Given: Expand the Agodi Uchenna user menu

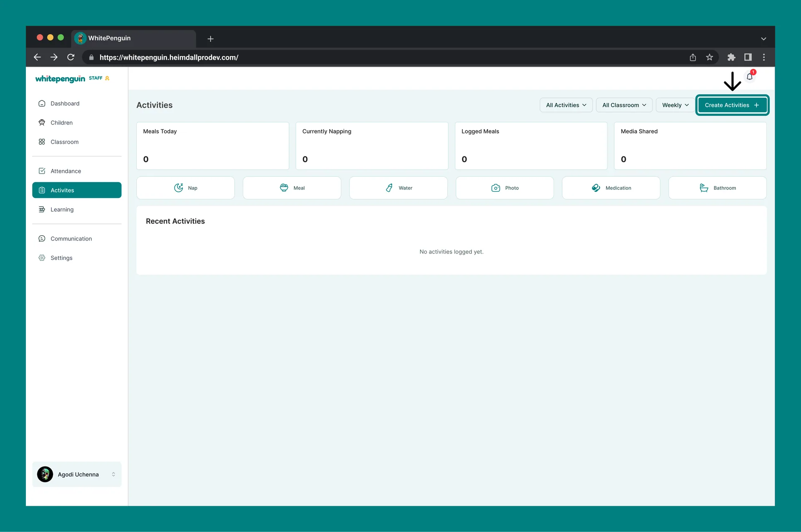Looking at the screenshot, I should pyautogui.click(x=77, y=474).
